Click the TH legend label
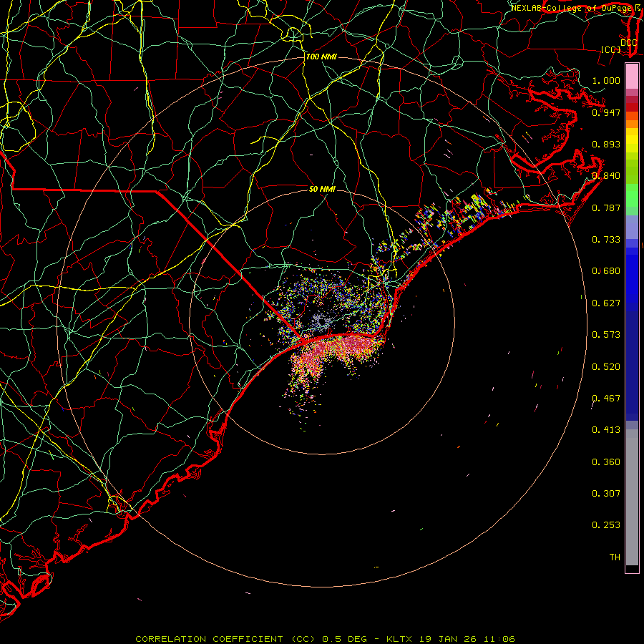The width and height of the screenshot is (644, 644). point(615,557)
